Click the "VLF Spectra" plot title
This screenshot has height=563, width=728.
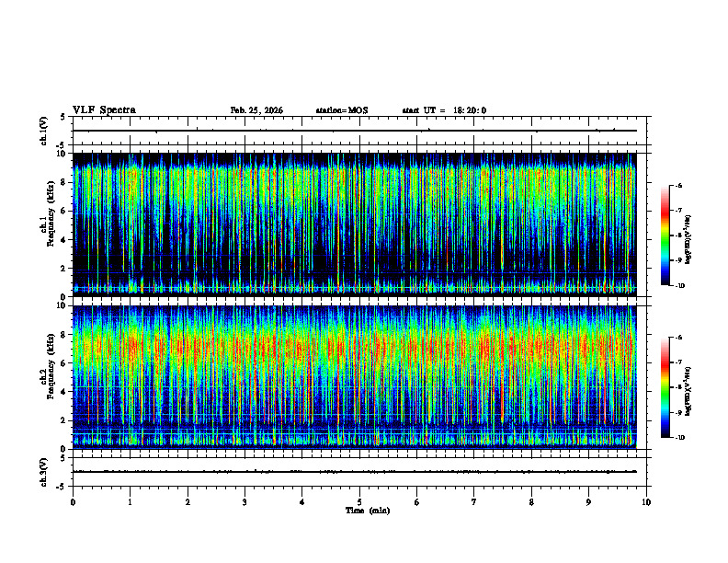[104, 110]
